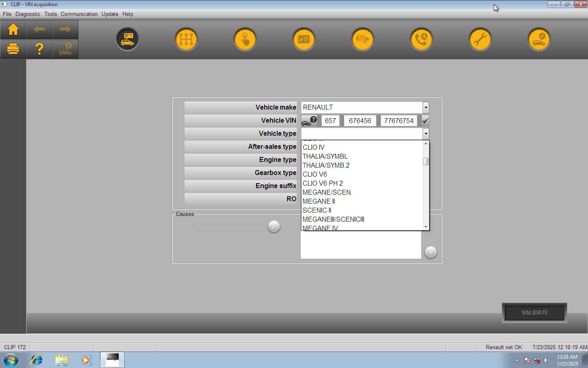This screenshot has height=368, width=588.
Task: Go to the Home screen icon
Action: [x=13, y=29]
